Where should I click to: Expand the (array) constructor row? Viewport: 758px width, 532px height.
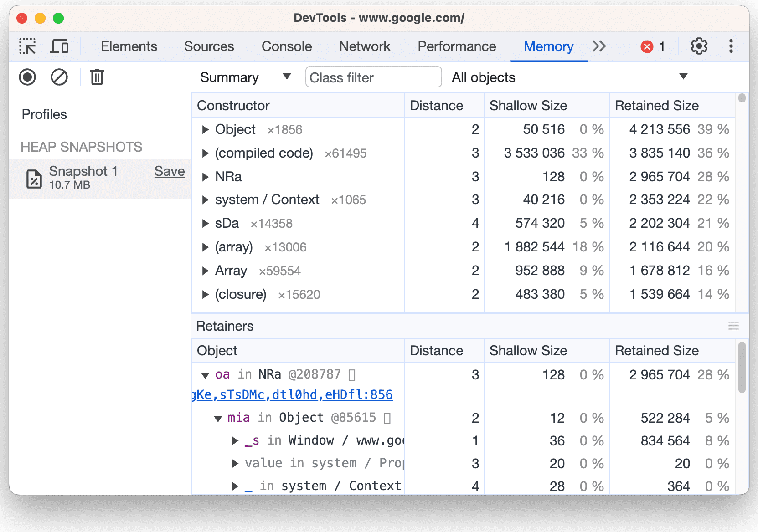click(x=205, y=247)
